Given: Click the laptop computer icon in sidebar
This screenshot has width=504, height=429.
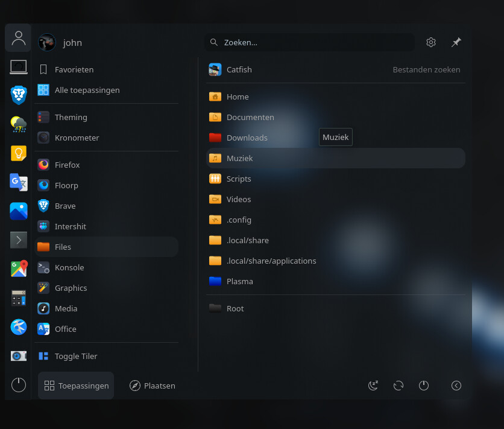Looking at the screenshot, I should 18,67.
